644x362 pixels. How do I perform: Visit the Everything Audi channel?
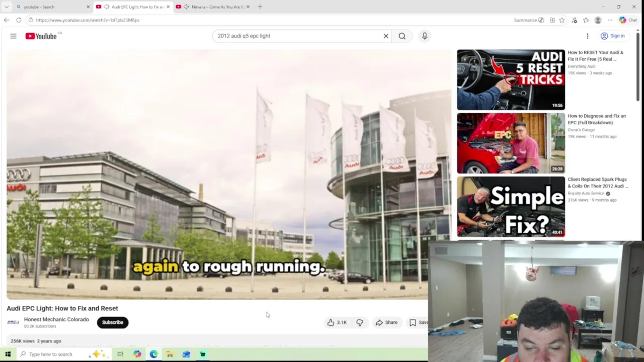point(582,66)
